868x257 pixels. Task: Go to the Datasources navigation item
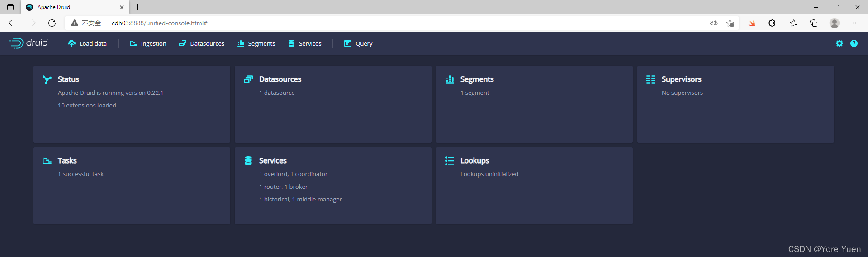[202, 43]
